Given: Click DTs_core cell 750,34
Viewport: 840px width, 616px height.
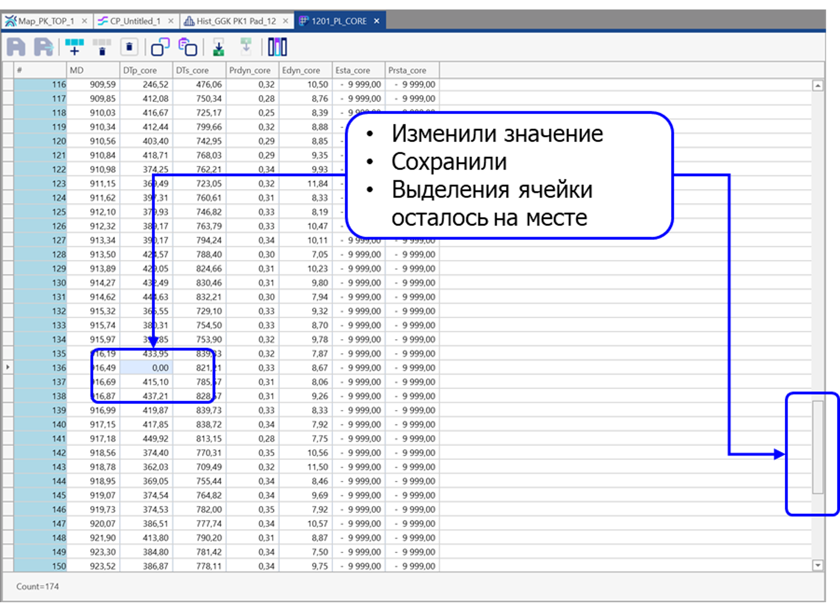Looking at the screenshot, I should pyautogui.click(x=200, y=99).
